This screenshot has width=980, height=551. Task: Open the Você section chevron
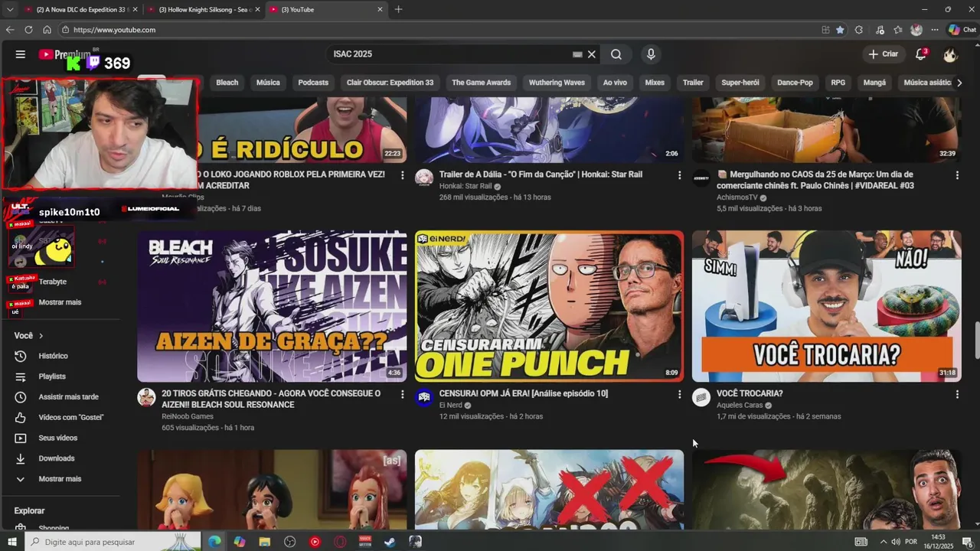click(41, 336)
